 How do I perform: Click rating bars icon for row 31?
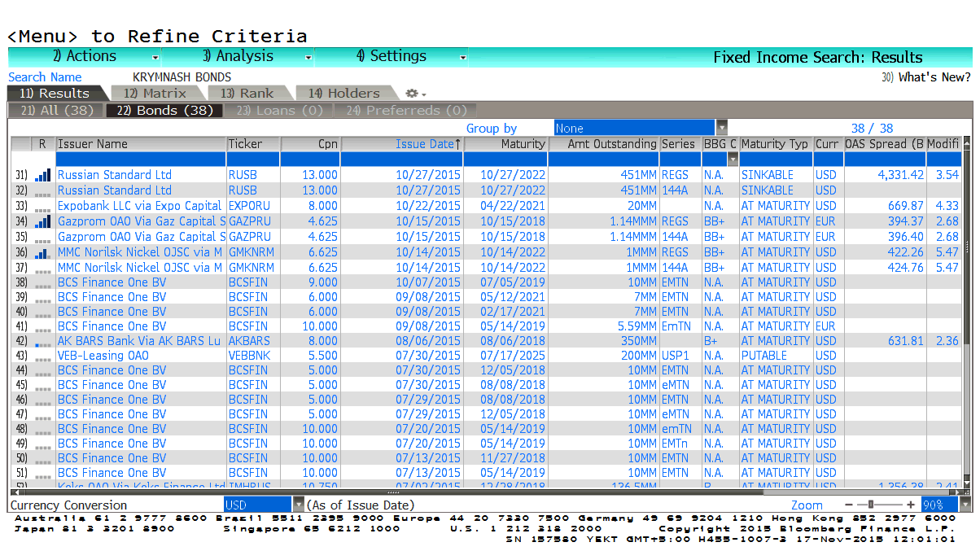click(42, 175)
